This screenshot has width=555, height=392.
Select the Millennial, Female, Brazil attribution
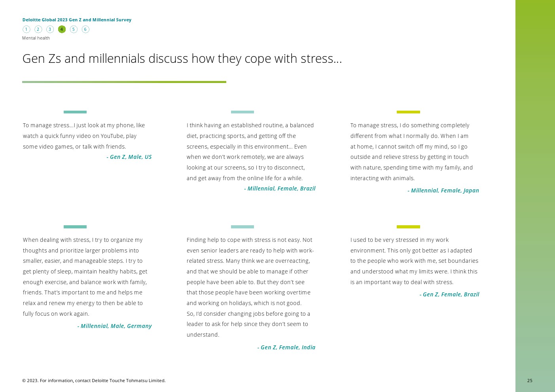[280, 188]
